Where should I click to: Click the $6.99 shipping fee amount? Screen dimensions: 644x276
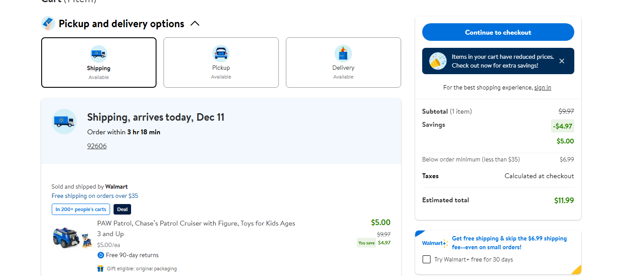[x=566, y=160]
